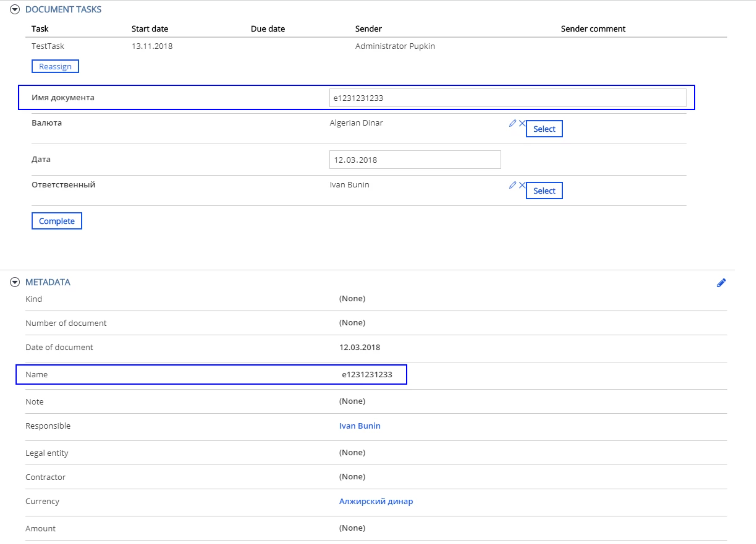Screen dimensions: 756x544
Task: Click the Валюта field label
Action: pos(47,123)
